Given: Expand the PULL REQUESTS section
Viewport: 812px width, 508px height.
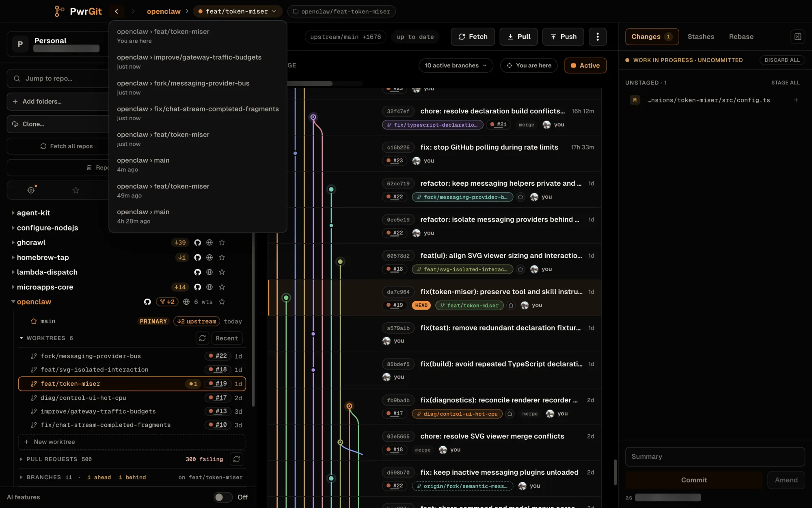Looking at the screenshot, I should (x=22, y=459).
